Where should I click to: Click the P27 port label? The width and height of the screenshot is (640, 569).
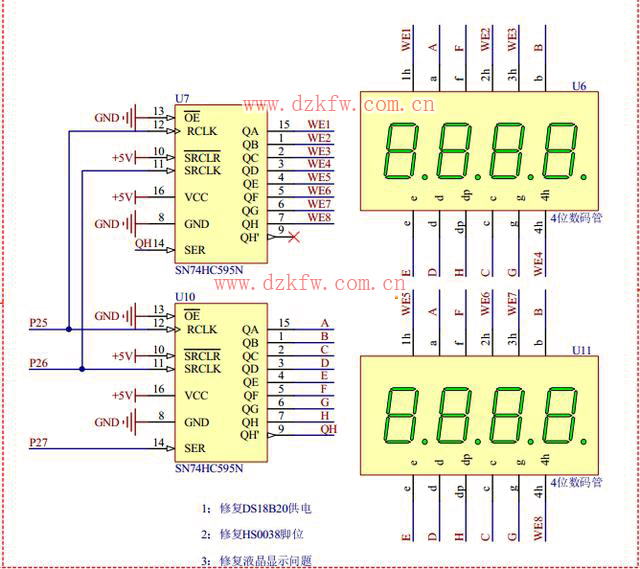pos(38,441)
